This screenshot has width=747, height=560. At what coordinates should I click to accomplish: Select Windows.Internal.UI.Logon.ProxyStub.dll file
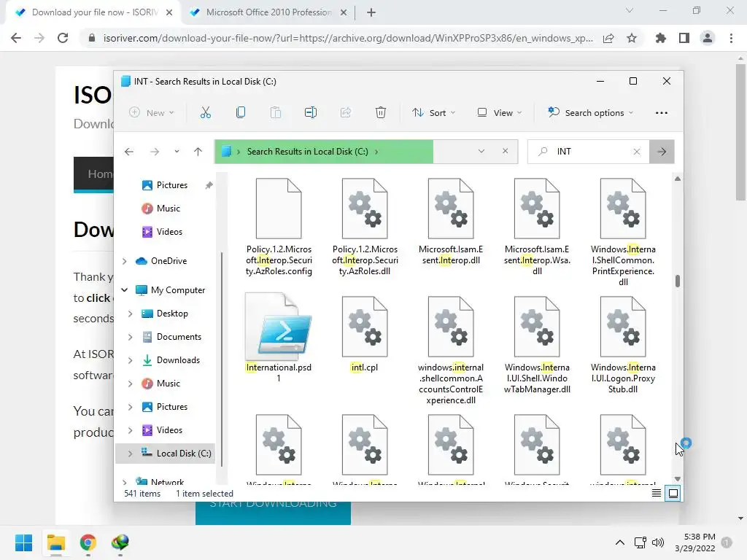pos(623,345)
